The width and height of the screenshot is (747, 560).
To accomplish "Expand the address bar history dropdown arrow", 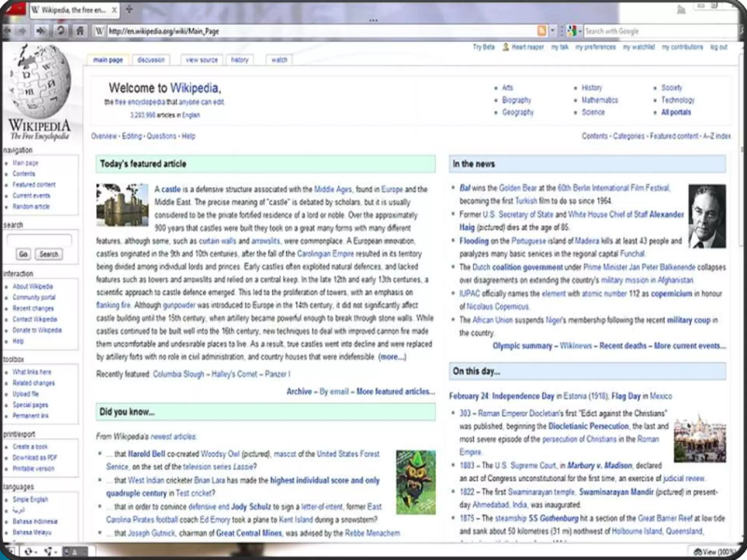I will coord(553,31).
